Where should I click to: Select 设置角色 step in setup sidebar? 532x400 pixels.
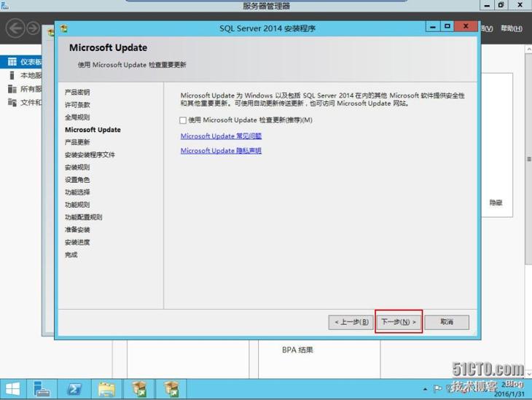tap(77, 180)
